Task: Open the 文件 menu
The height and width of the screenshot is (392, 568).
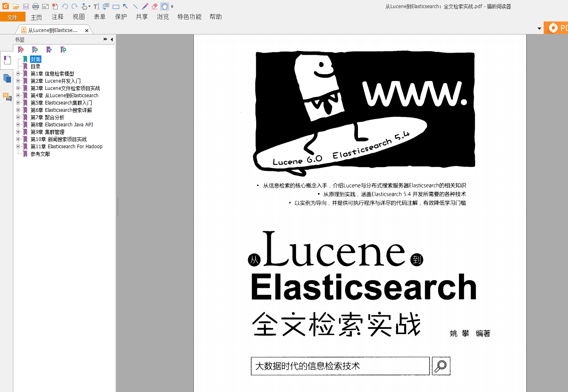Action: tap(13, 17)
